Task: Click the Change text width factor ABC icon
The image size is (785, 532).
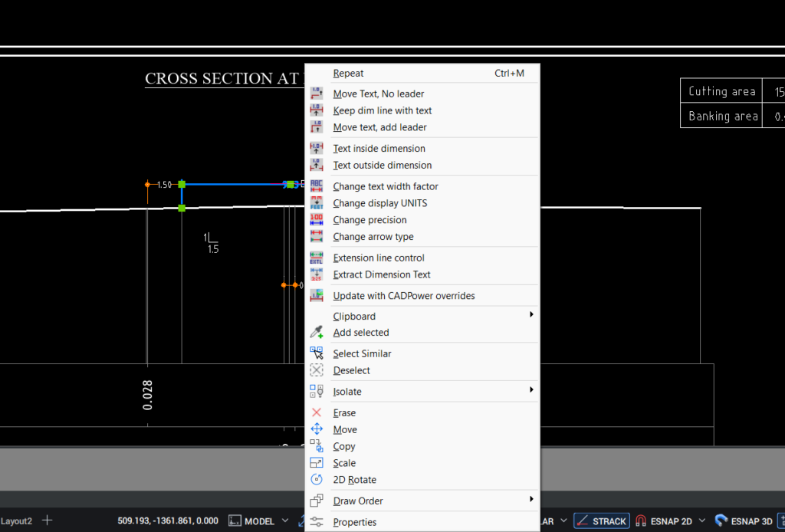Action: pyautogui.click(x=317, y=186)
